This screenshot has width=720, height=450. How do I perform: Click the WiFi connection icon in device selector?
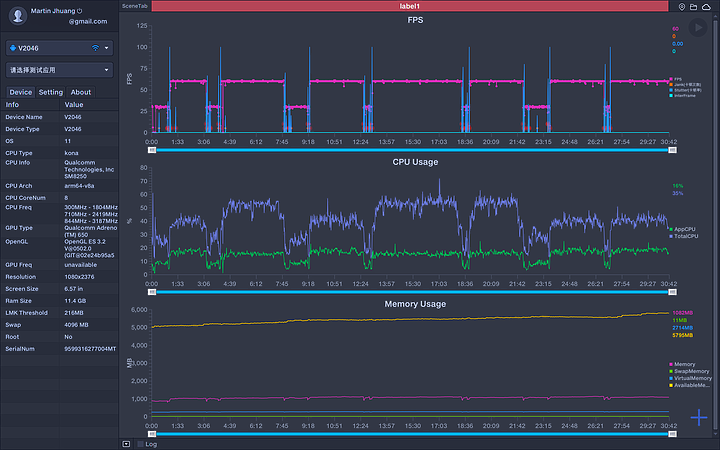pyautogui.click(x=95, y=48)
